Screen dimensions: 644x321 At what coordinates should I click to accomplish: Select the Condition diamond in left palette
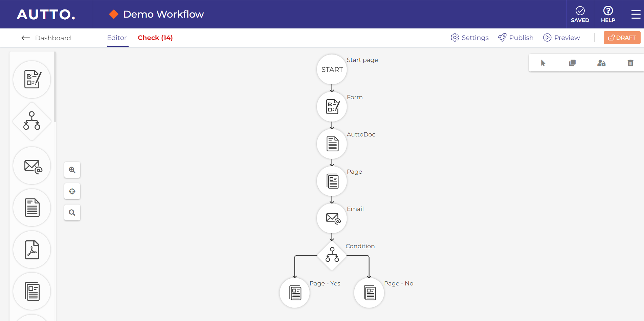(x=32, y=121)
